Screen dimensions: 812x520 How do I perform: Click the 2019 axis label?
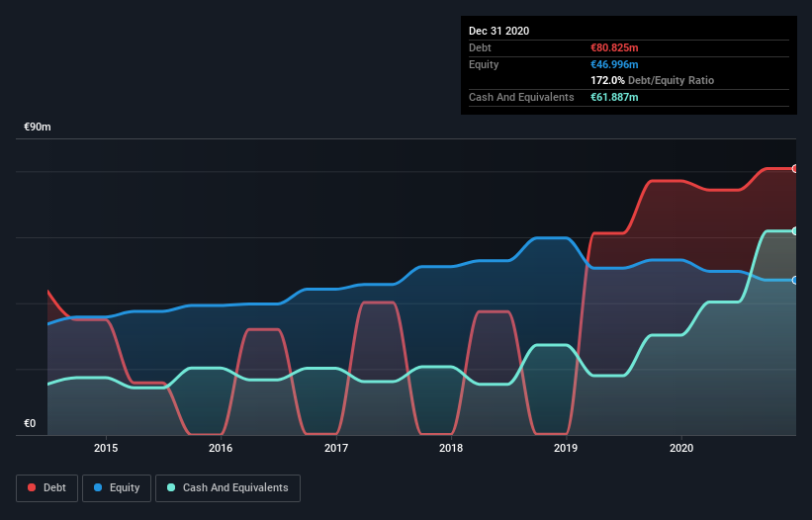click(566, 448)
